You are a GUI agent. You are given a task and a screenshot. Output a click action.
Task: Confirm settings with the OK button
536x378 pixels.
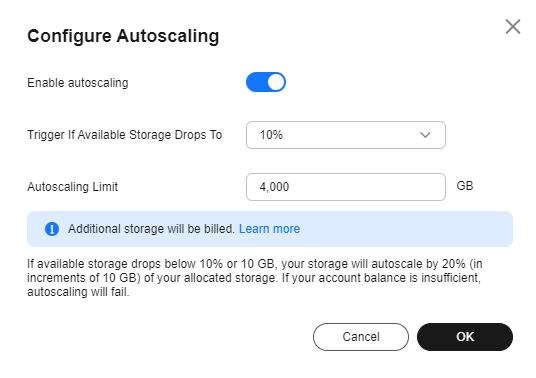[465, 337]
